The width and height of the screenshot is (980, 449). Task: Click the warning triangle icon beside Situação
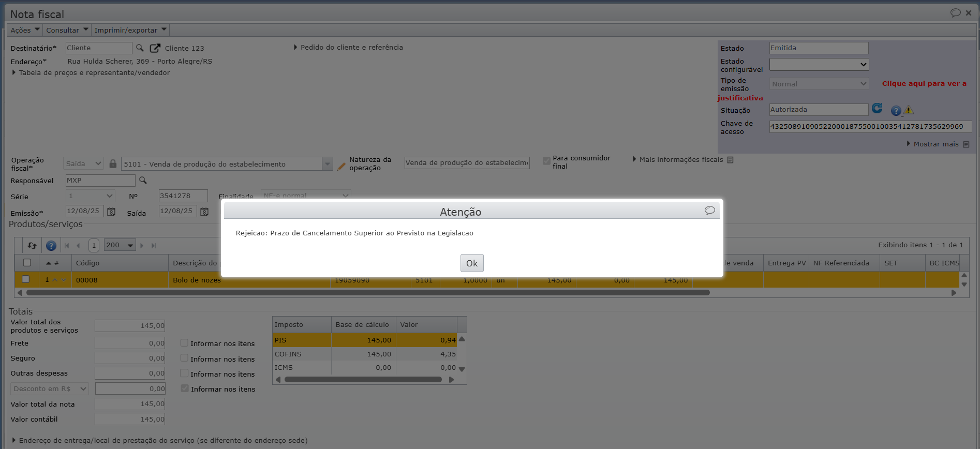[x=909, y=110]
